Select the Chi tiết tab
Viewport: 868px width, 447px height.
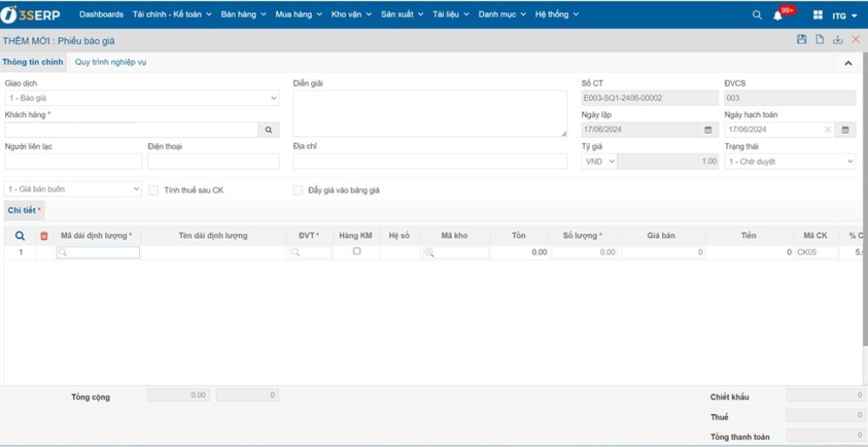click(x=24, y=210)
